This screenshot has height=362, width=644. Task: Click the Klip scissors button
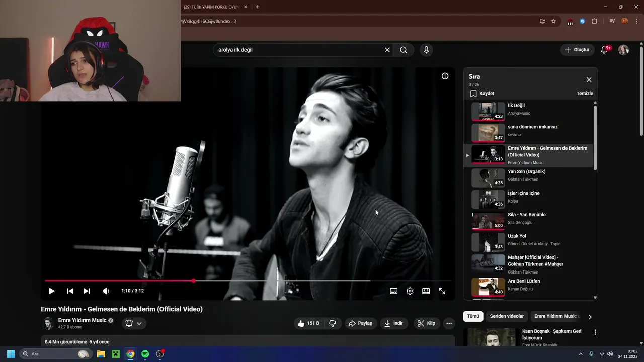pos(427,323)
